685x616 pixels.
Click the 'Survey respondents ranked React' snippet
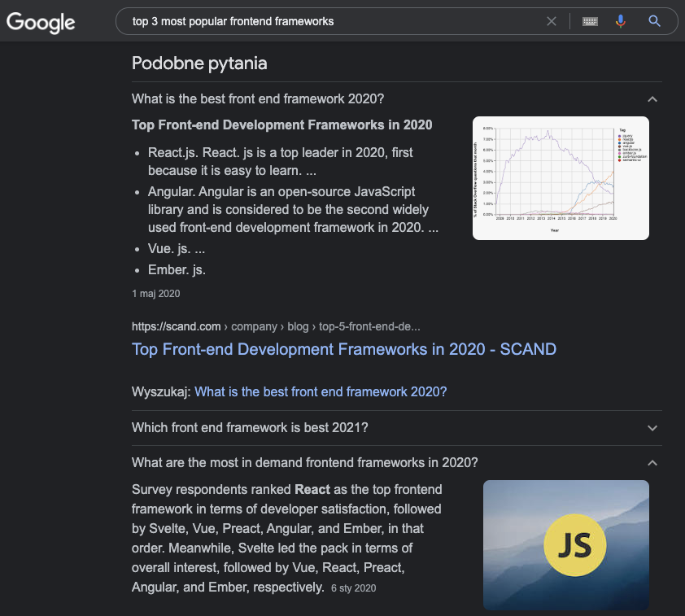click(x=286, y=538)
